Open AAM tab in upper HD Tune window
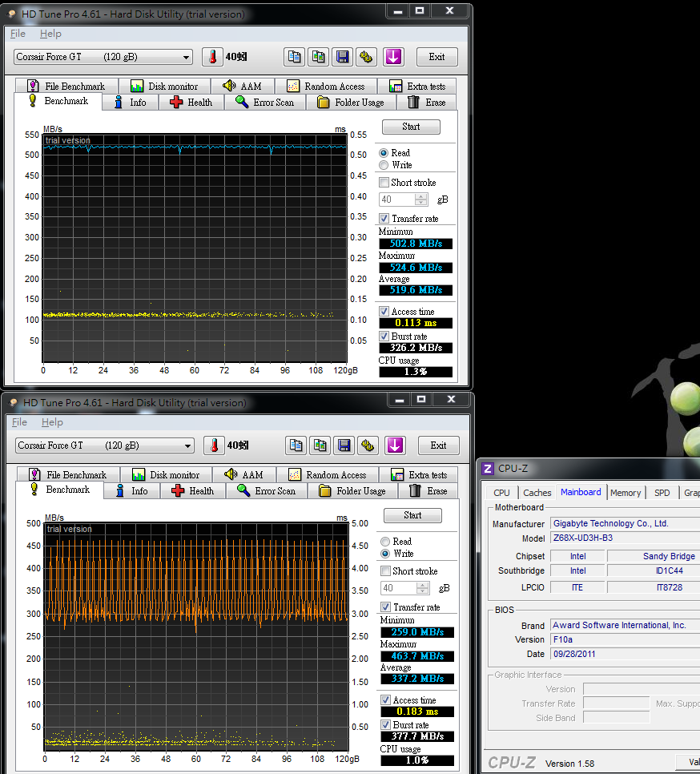The height and width of the screenshot is (774, 700). (x=242, y=86)
